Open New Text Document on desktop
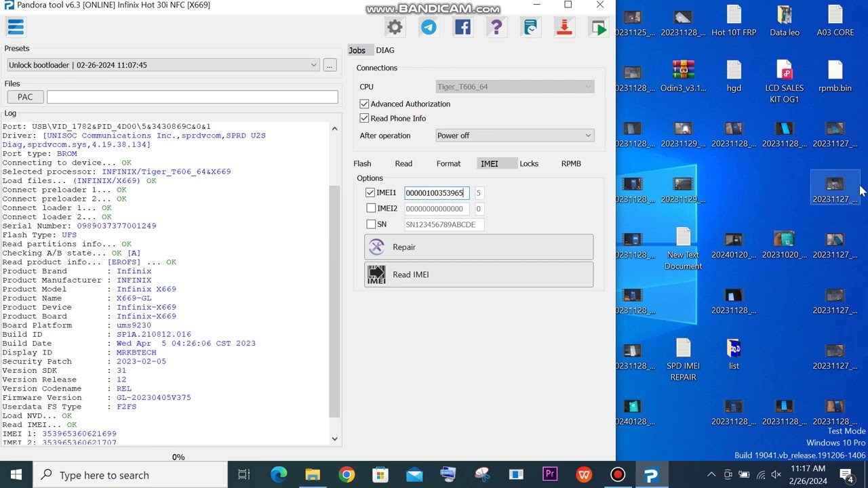 (x=683, y=248)
